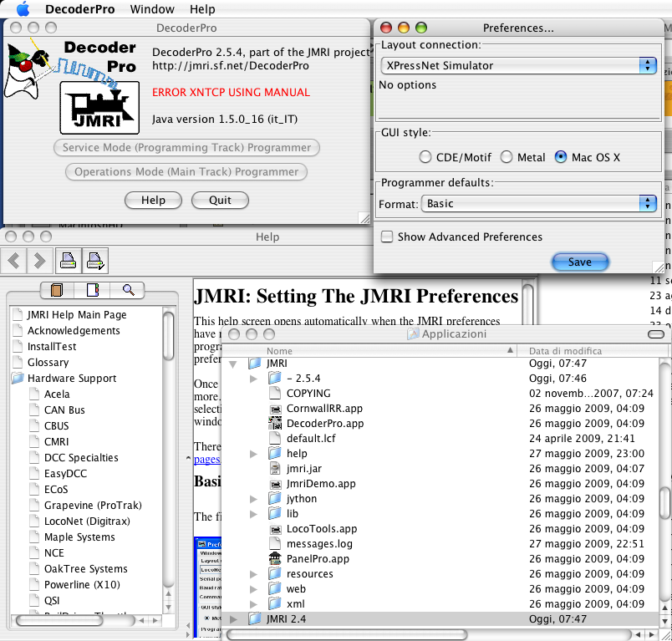Image resolution: width=672 pixels, height=641 pixels.
Task: Click Service Mode Programmer button
Action: (x=186, y=147)
